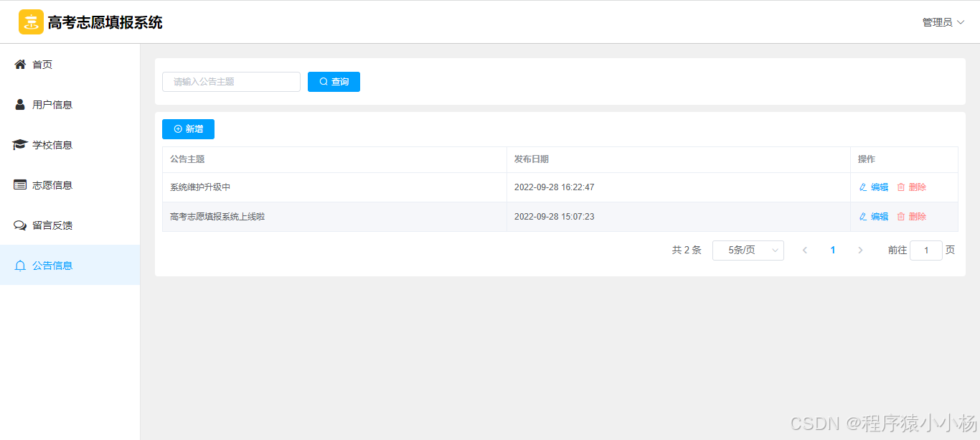Open the 管理员 account dropdown
Screen dimensions: 980x440
click(943, 22)
